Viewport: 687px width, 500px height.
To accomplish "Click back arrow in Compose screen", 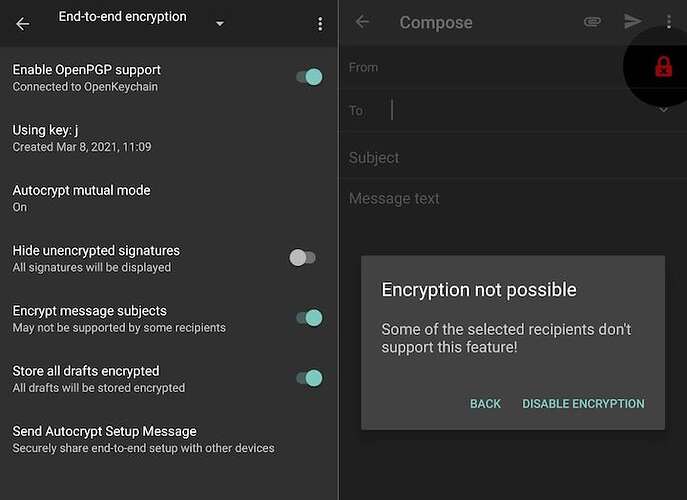I will tap(362, 22).
